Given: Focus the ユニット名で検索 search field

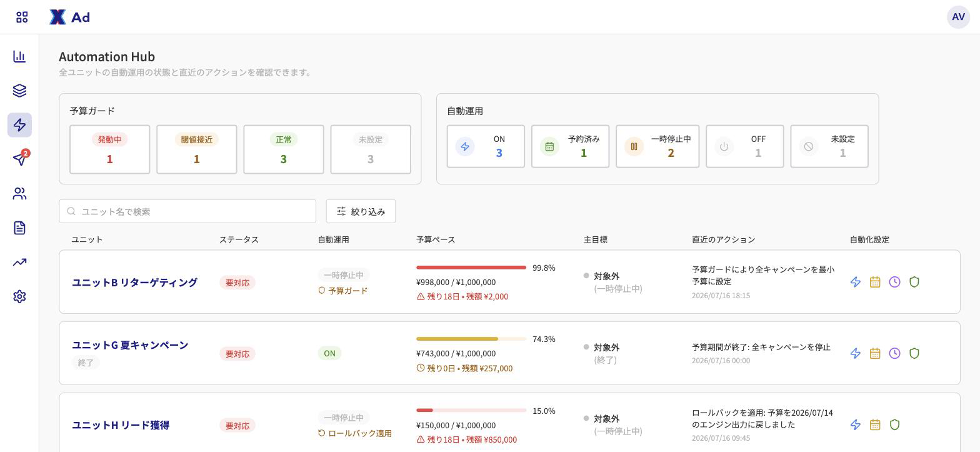Looking at the screenshot, I should coord(187,211).
